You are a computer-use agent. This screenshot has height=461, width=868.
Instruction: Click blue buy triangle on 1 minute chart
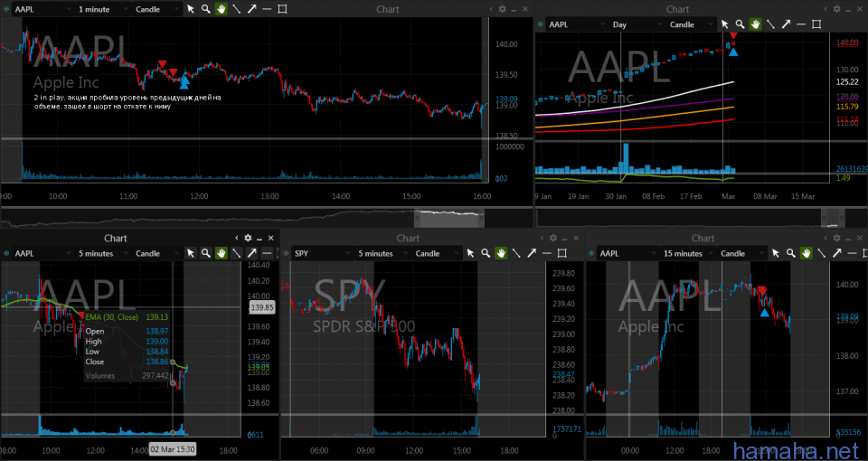[x=184, y=82]
